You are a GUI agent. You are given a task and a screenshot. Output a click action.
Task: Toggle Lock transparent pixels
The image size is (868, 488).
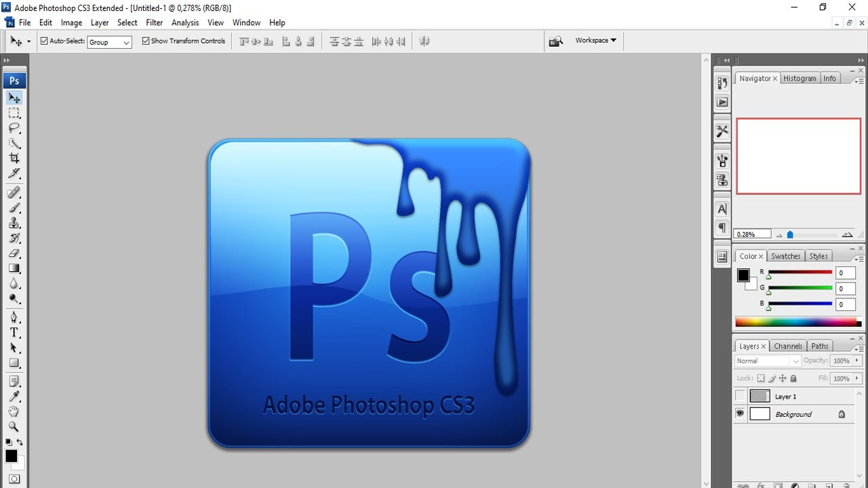click(761, 378)
